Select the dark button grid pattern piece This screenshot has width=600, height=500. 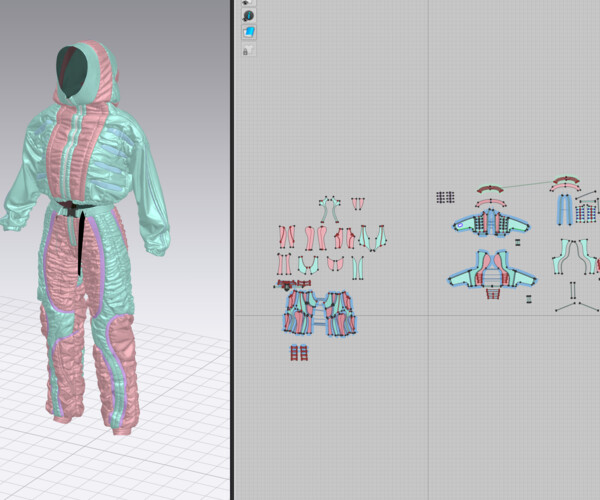tap(445, 197)
